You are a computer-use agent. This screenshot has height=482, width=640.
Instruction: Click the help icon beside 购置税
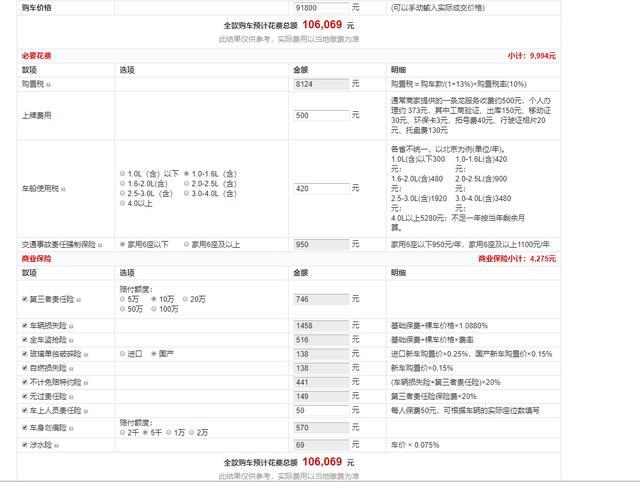48,85
